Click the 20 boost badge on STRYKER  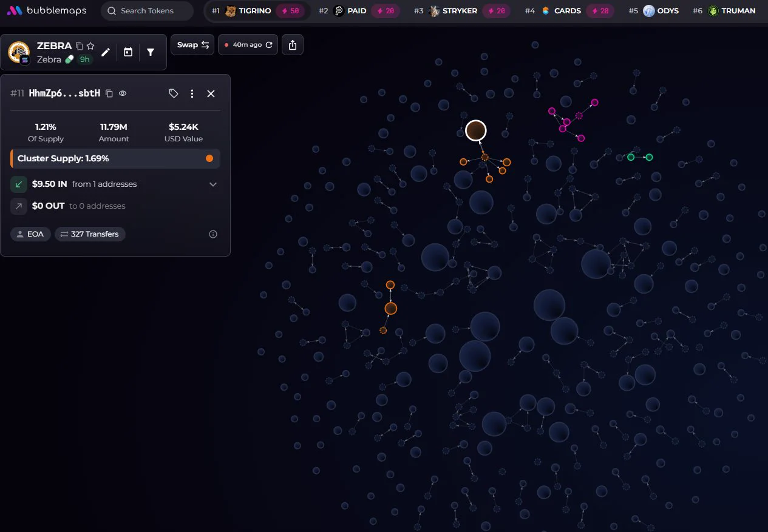(x=497, y=11)
